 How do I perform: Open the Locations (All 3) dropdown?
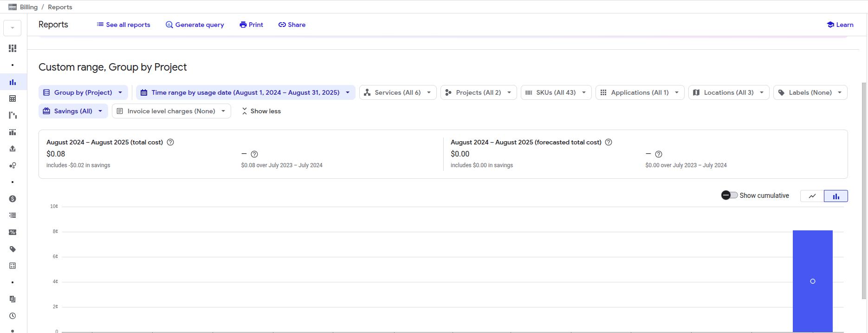728,92
